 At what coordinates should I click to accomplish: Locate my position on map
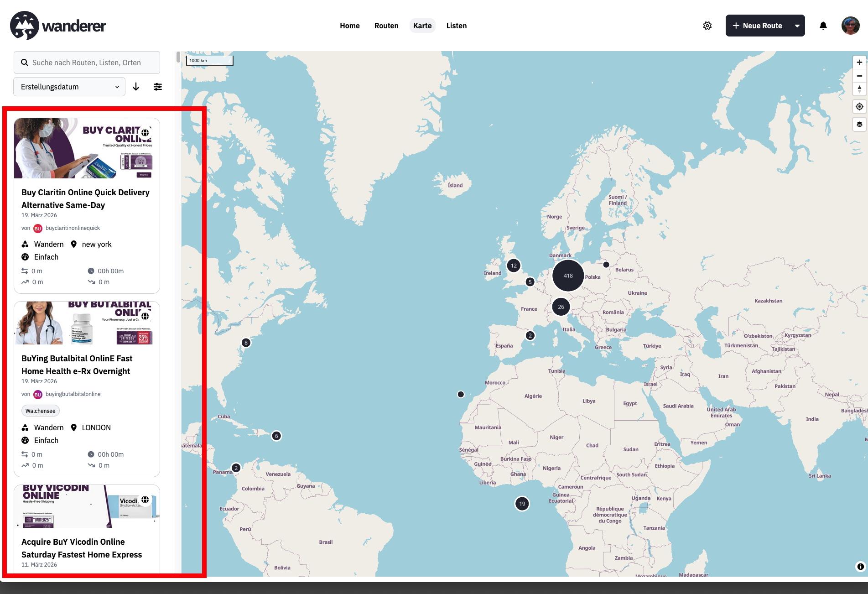(x=859, y=107)
